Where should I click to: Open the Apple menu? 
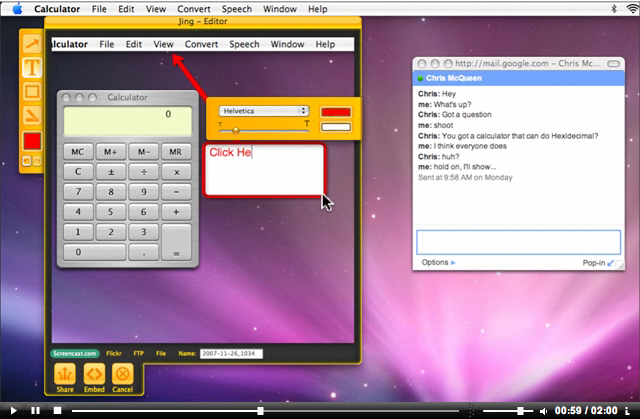16,8
